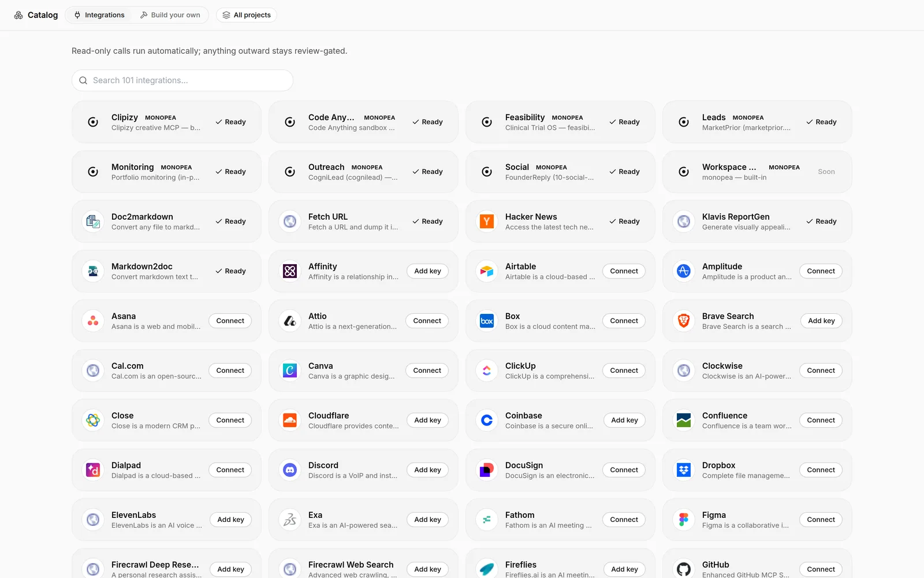Connect the Confluence integration

(x=821, y=420)
